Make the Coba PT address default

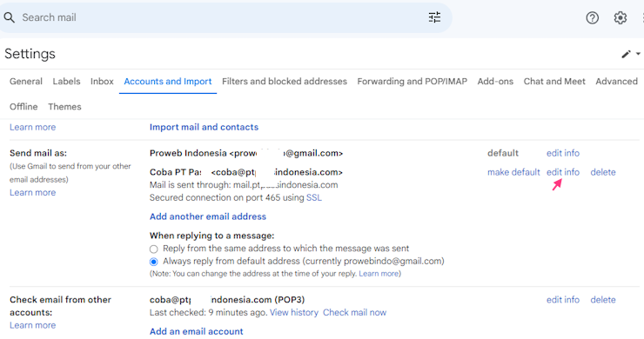tap(513, 172)
